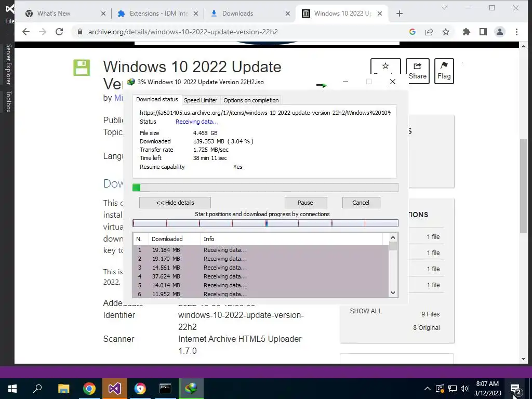Image resolution: width=532 pixels, height=399 pixels.
Task: Click the Favorite star button on page
Action: tap(385, 66)
